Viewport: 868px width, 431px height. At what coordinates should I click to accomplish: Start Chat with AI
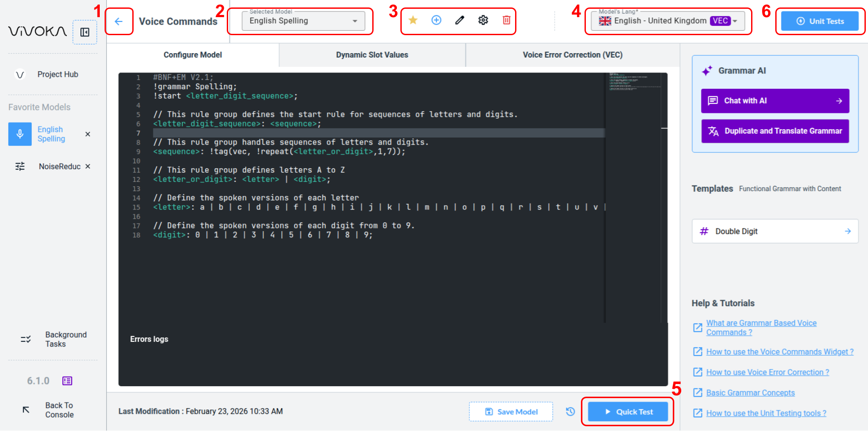775,101
